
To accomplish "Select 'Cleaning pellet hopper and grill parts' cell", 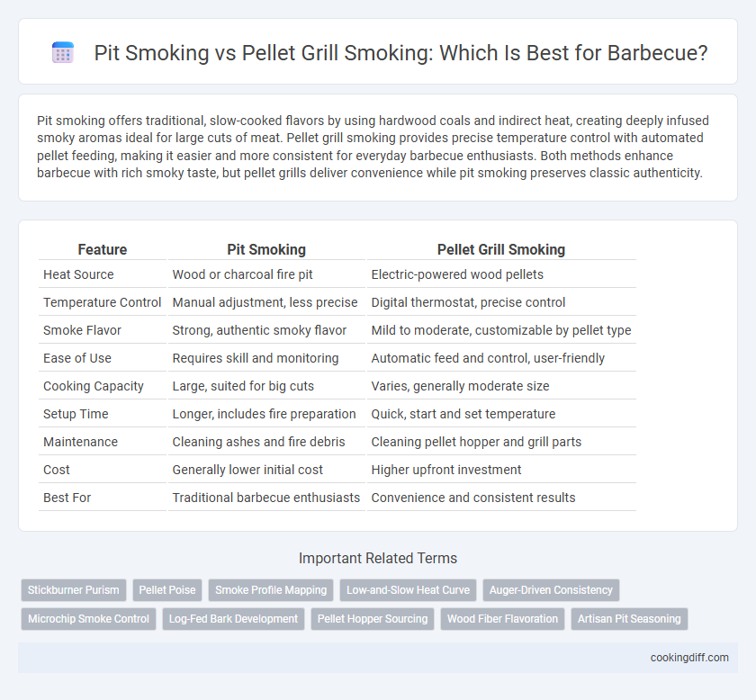I will click(x=501, y=442).
